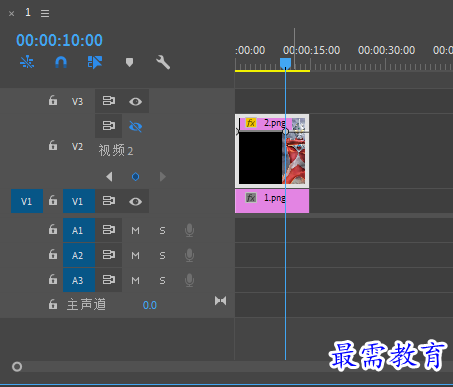Toggle sync lock for A2

pos(109,255)
